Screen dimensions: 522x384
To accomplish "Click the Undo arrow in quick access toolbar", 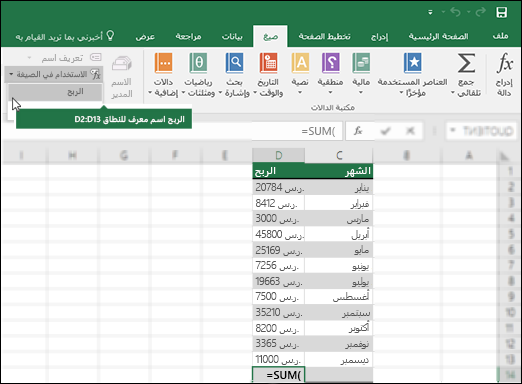I will [455, 12].
